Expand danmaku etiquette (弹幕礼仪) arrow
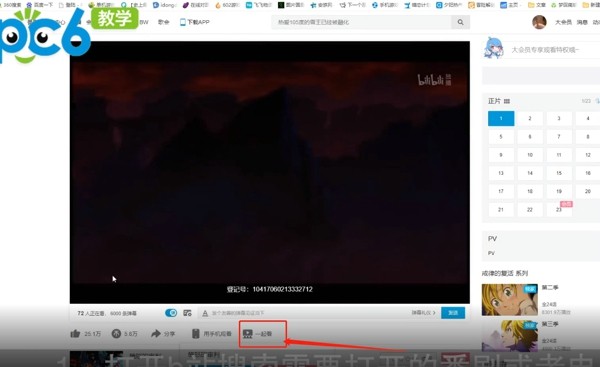The image size is (600, 367). (x=434, y=313)
